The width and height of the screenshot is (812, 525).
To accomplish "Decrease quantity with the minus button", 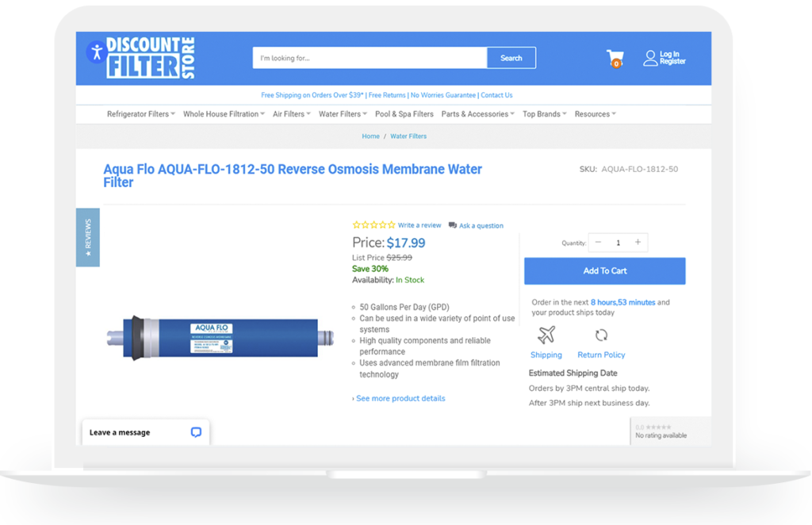I will [x=598, y=243].
